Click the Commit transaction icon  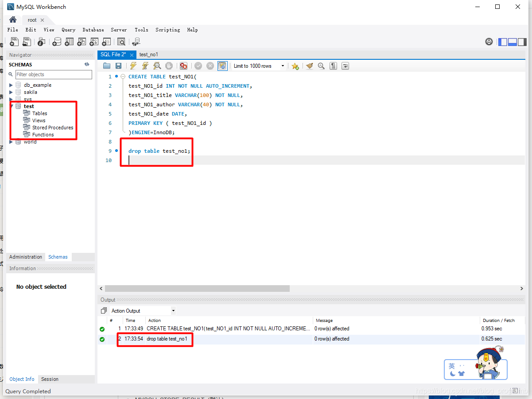(198, 66)
